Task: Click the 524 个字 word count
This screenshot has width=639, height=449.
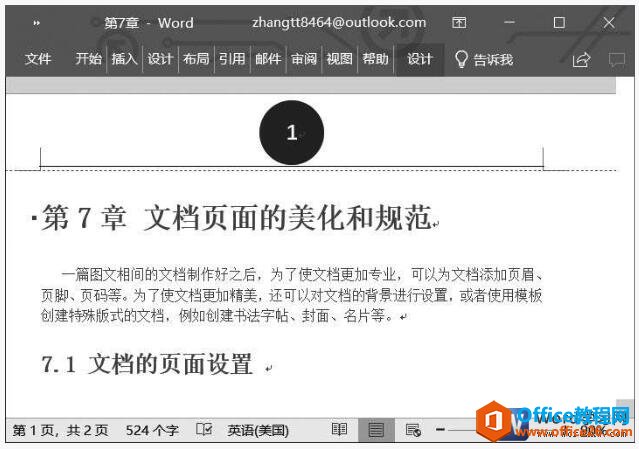Action: click(152, 430)
